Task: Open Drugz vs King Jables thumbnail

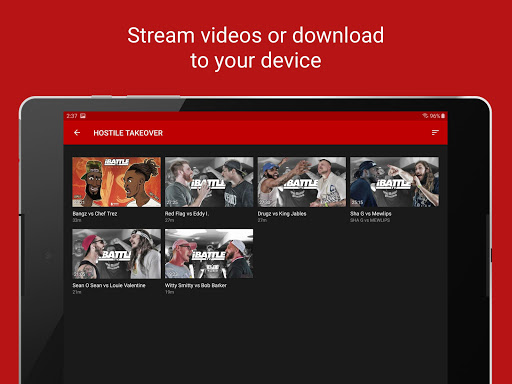Action: click(x=302, y=182)
